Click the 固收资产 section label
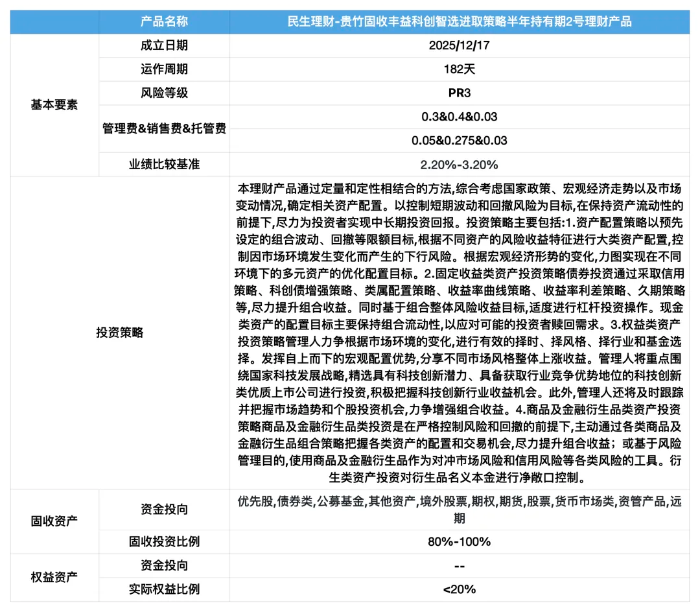Image resolution: width=700 pixels, height=612 pixels. pyautogui.click(x=52, y=521)
